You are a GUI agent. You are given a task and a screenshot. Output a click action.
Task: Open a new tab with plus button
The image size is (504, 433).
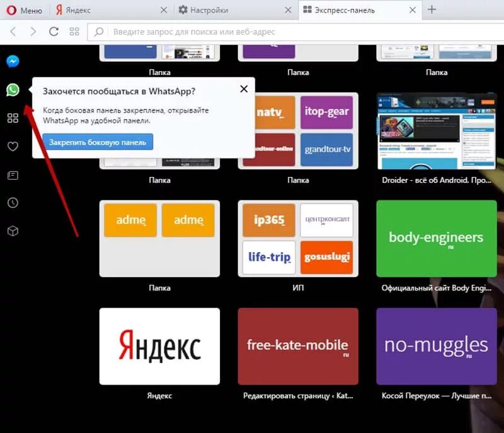click(432, 9)
